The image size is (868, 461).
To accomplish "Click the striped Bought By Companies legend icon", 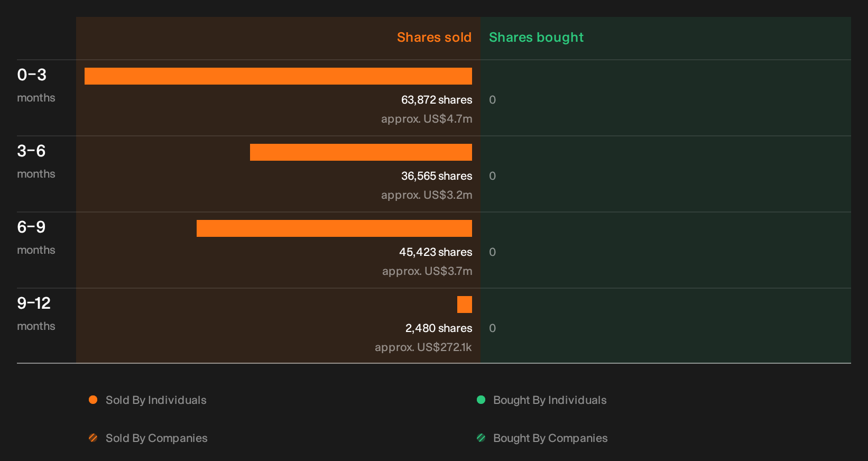I will pos(481,438).
